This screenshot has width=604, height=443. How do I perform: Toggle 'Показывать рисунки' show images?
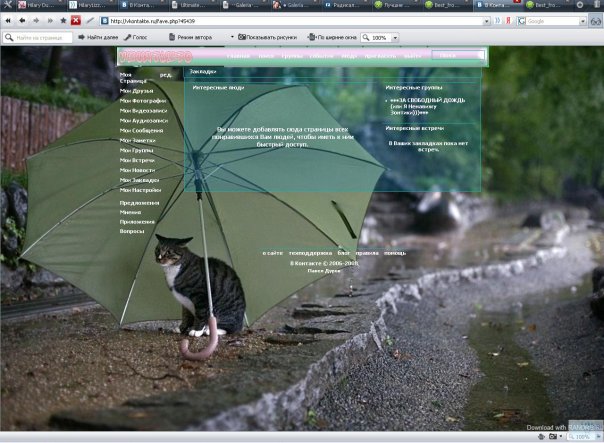(267, 37)
